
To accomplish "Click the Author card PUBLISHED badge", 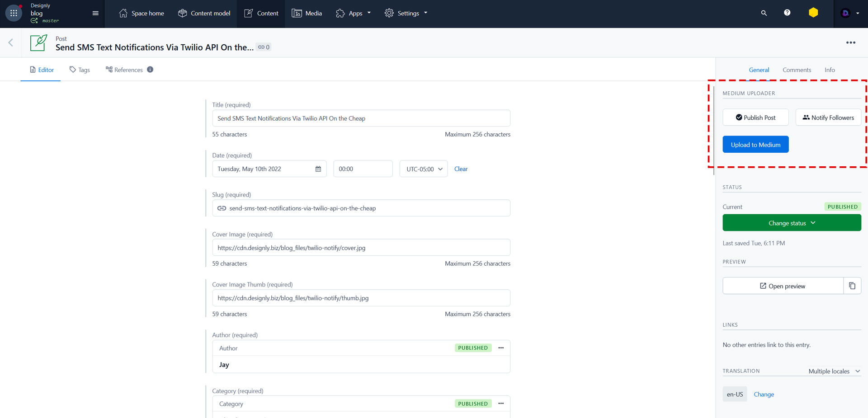I will coord(473,348).
